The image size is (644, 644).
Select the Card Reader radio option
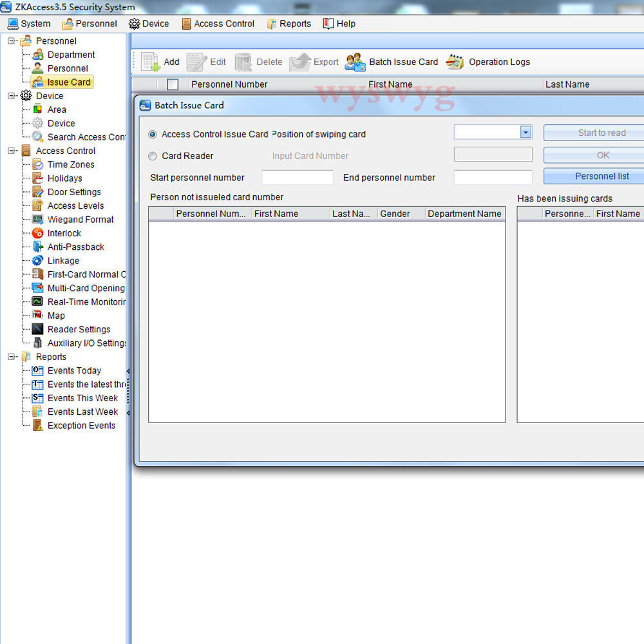pyautogui.click(x=153, y=156)
